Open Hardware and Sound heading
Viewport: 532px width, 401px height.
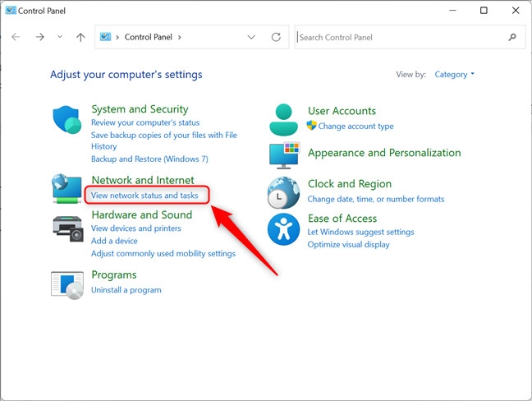coord(142,214)
